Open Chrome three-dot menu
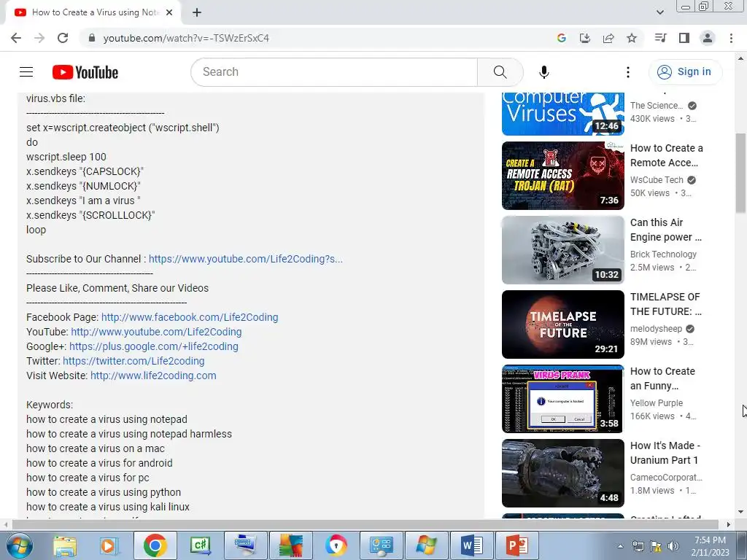The width and height of the screenshot is (747, 560). tap(731, 38)
